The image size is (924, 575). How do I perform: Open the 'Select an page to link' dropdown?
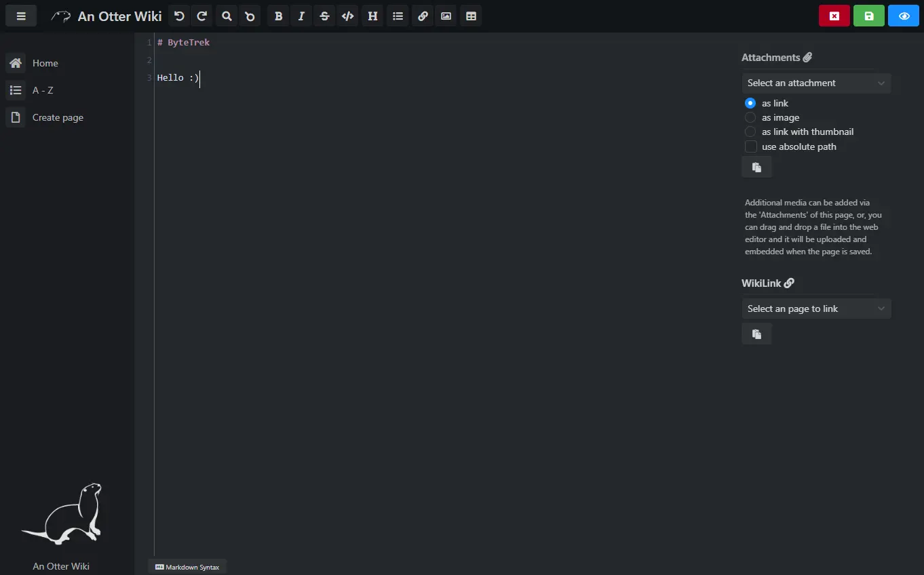coord(816,309)
